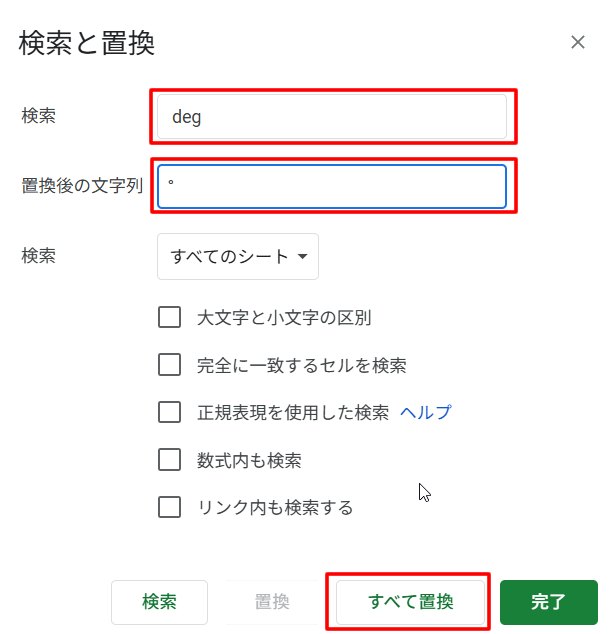Click the 数式内も検索 label text
Screen dimensions: 613x634
pyautogui.click(x=249, y=460)
